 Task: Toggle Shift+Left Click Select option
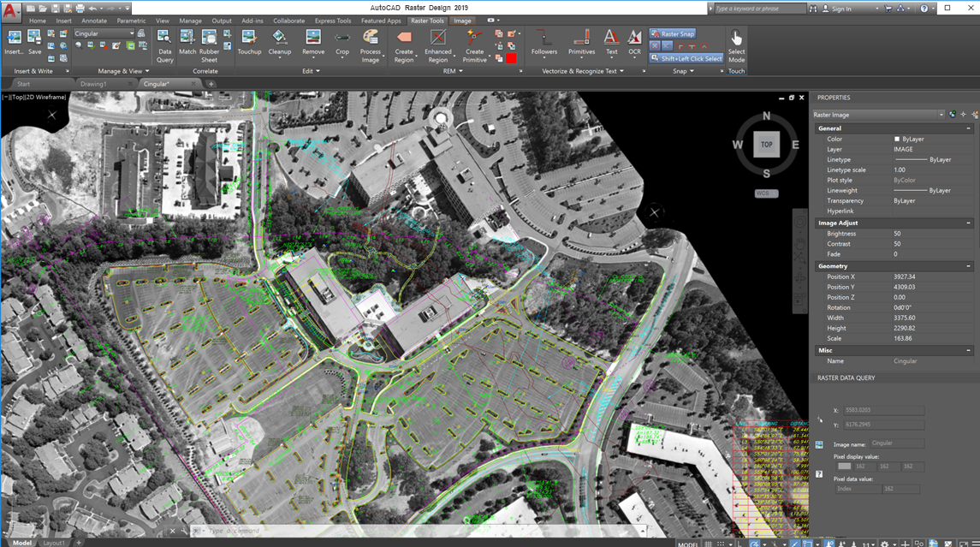click(686, 59)
